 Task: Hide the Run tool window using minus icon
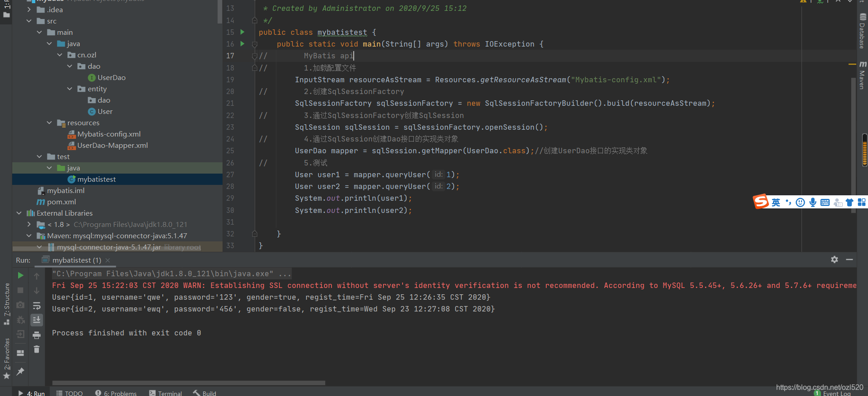pos(849,259)
